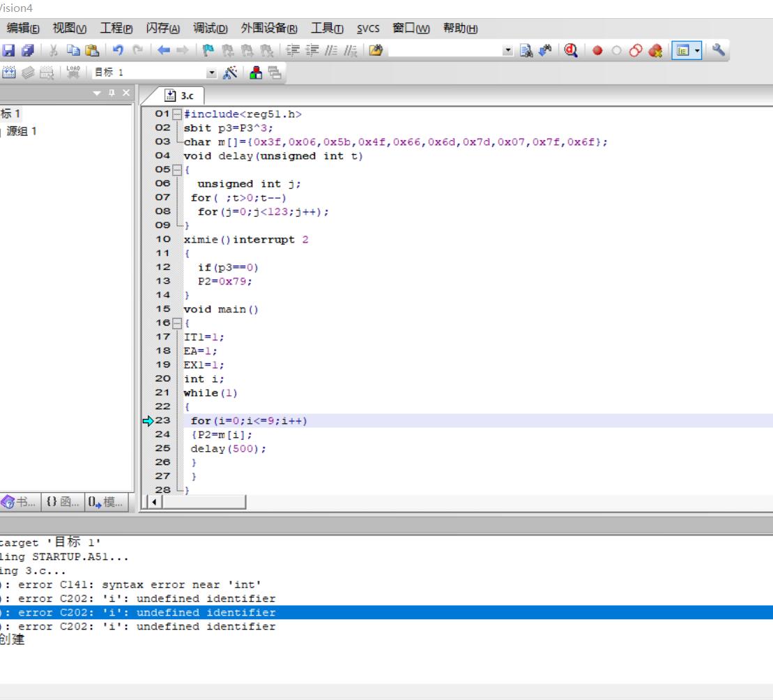Viewport: 773px width, 700px height.
Task: Uncomment the selected lines
Action: [351, 50]
